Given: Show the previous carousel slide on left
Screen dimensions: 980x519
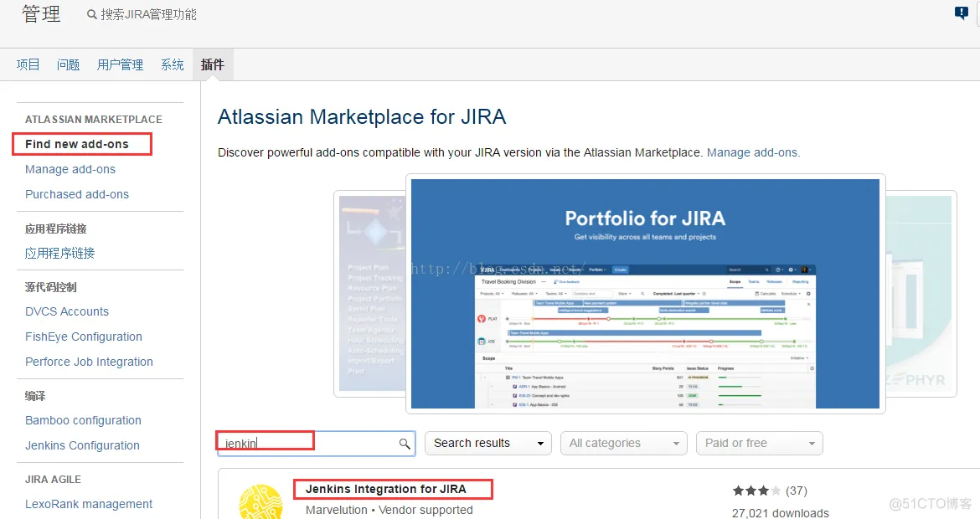Looking at the screenshot, I should click(369, 294).
